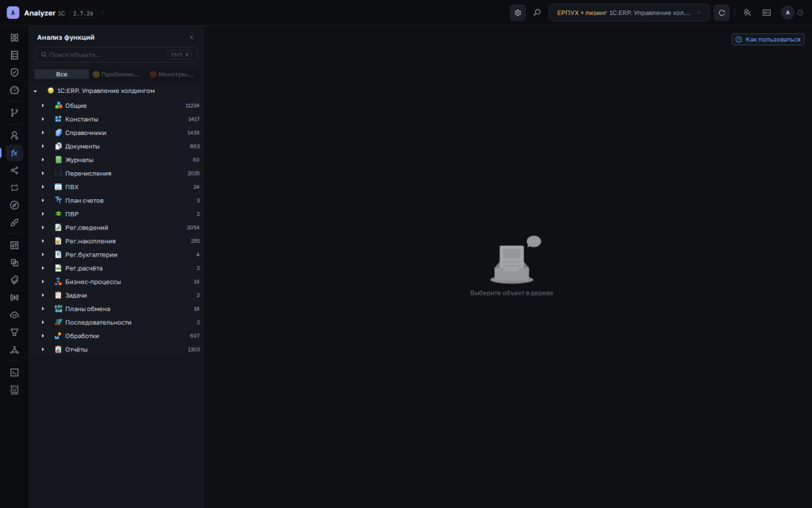Expand the Документы tree node
The image size is (812, 508).
[43, 146]
